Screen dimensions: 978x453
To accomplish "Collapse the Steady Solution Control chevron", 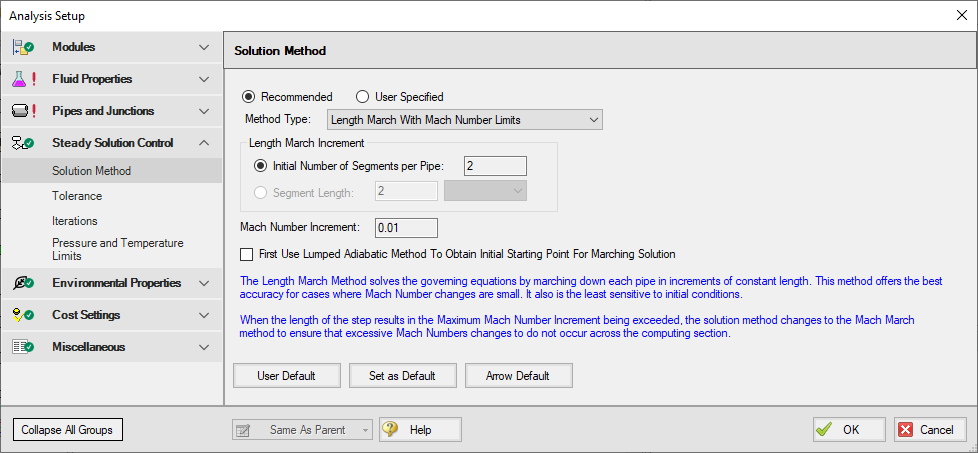I will pos(204,143).
